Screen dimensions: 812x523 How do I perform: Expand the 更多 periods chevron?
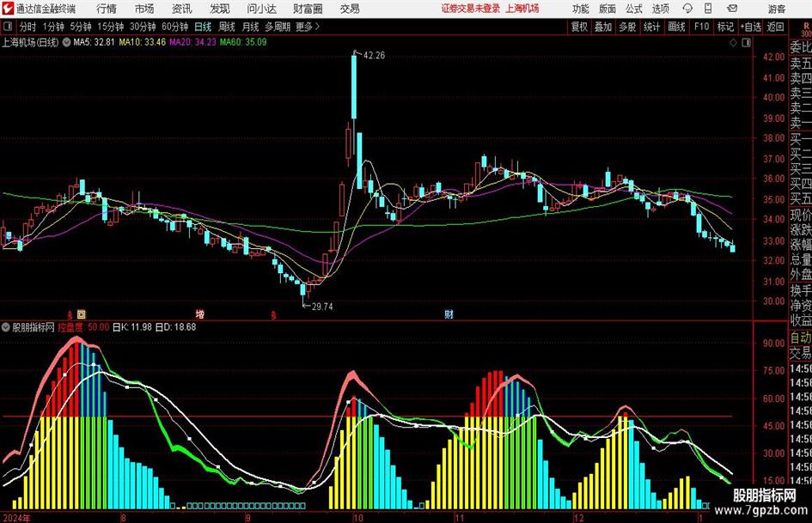[317, 27]
